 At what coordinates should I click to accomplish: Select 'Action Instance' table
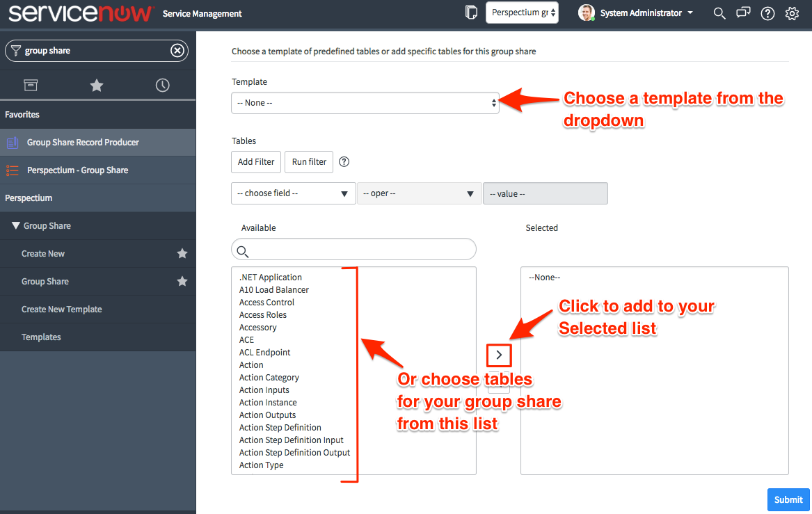pyautogui.click(x=268, y=403)
